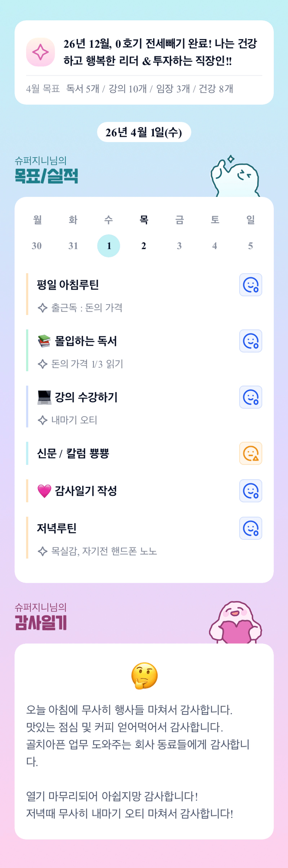
Task: Select Thursday 2 in week calendar
Action: pyautogui.click(x=144, y=246)
